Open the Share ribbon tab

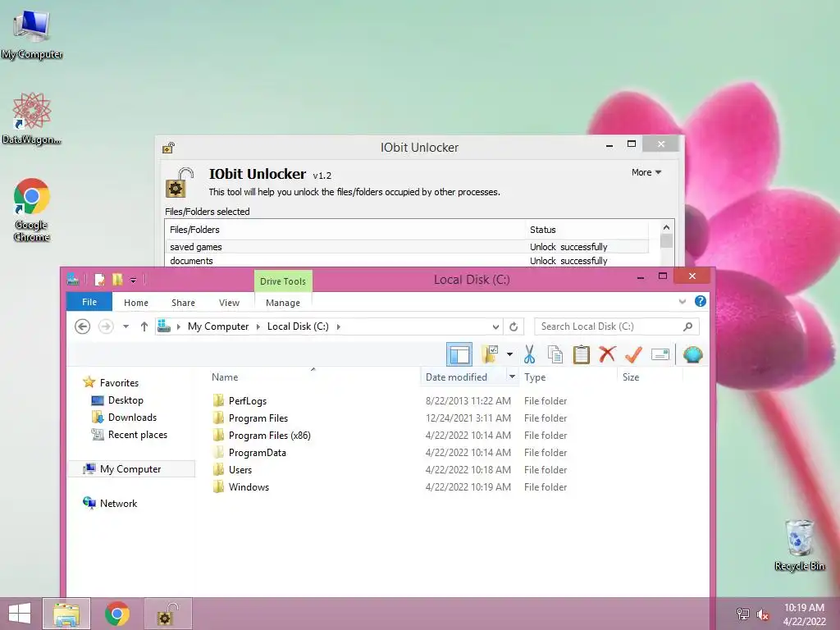[x=183, y=303]
